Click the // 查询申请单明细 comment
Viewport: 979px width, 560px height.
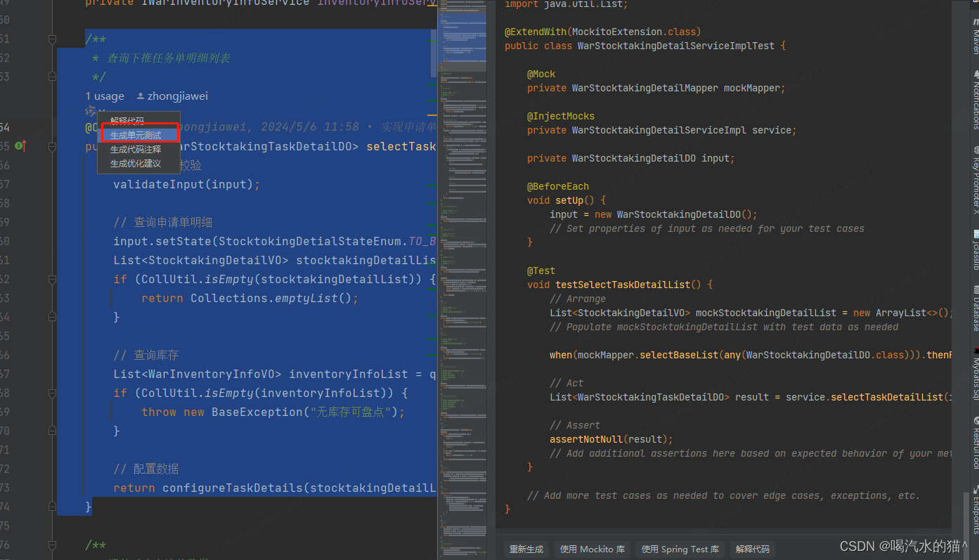click(x=162, y=222)
